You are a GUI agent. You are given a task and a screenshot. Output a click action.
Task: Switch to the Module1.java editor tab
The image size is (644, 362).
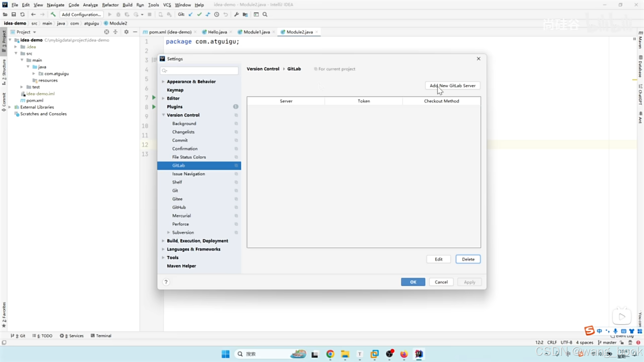pos(256,32)
